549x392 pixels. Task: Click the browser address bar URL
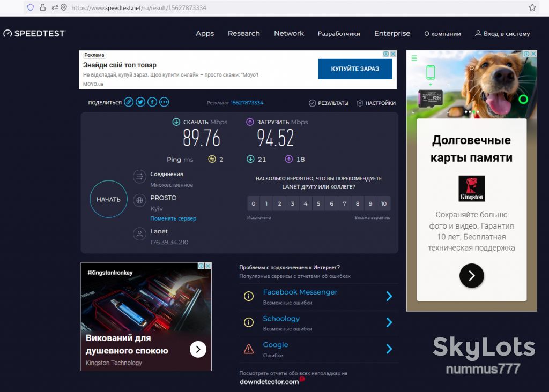(x=139, y=7)
